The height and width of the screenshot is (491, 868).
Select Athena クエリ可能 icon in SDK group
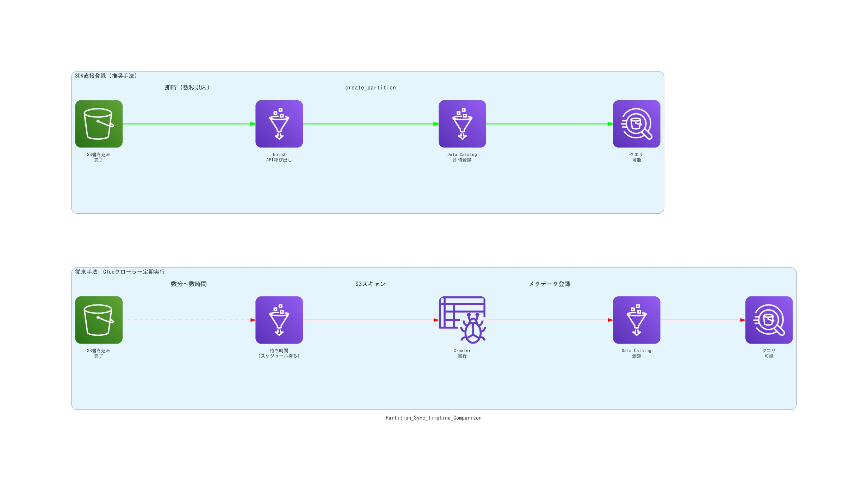637,124
